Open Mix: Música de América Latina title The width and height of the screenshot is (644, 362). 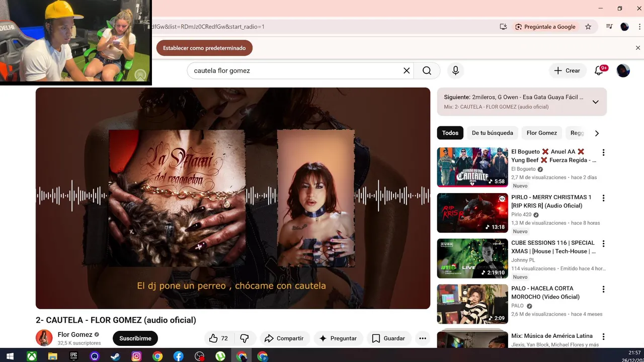click(552, 336)
